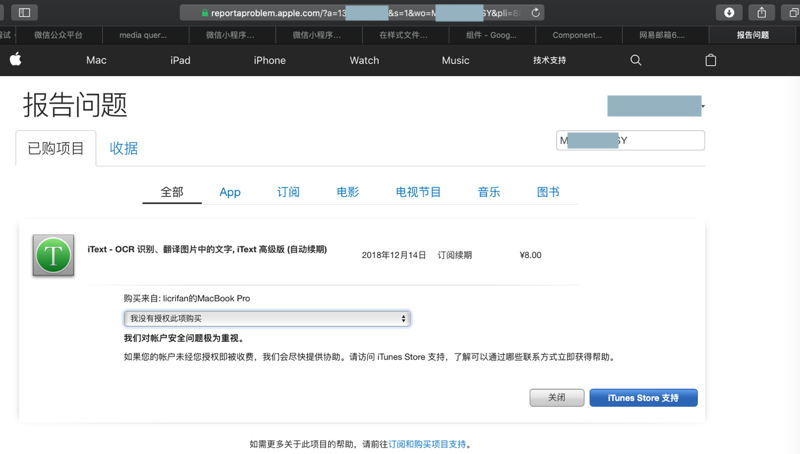
Task: Open Safari downloads icon
Action: click(729, 12)
